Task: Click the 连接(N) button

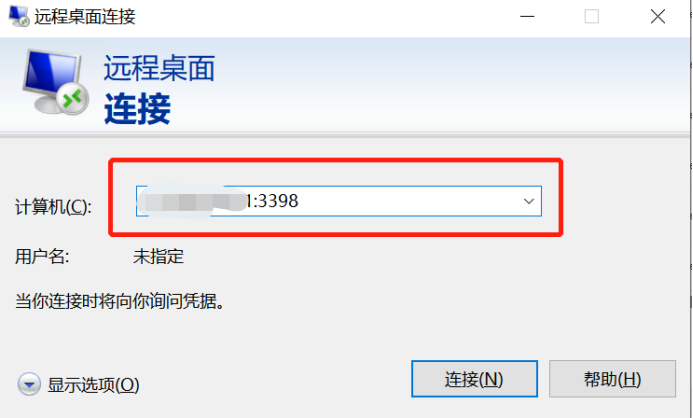Action: [474, 379]
